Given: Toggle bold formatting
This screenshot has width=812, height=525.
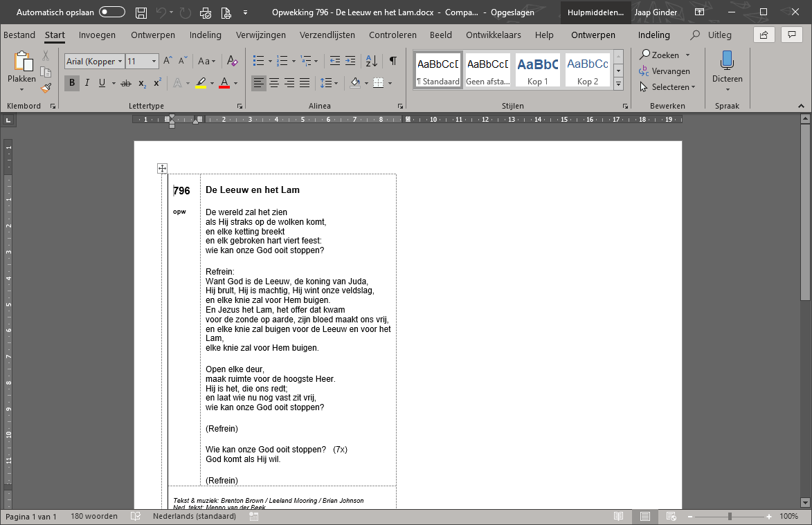Looking at the screenshot, I should (x=72, y=83).
